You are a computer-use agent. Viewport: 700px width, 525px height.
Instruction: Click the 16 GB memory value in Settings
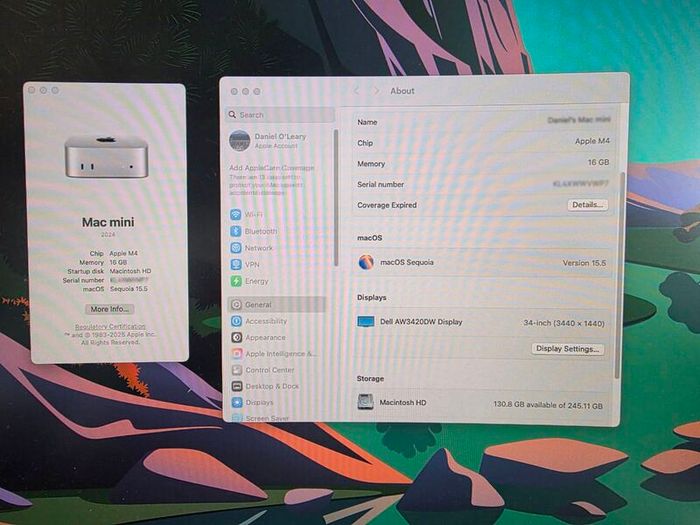coord(598,162)
